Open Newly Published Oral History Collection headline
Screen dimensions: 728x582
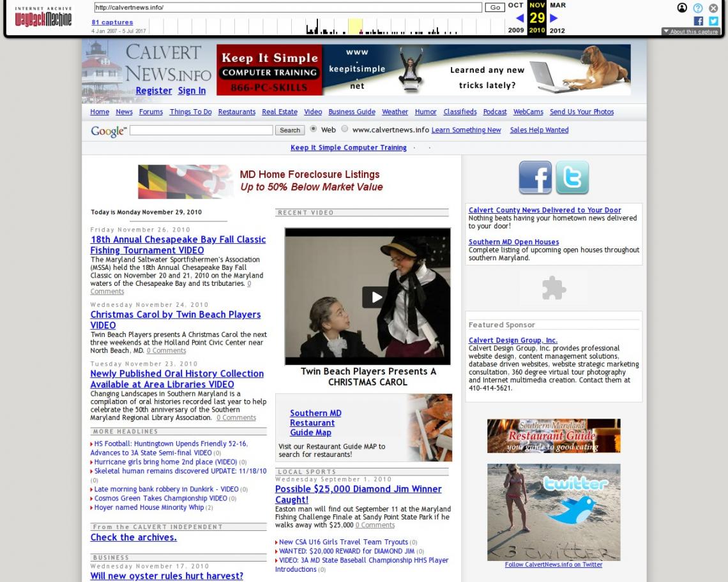point(177,378)
